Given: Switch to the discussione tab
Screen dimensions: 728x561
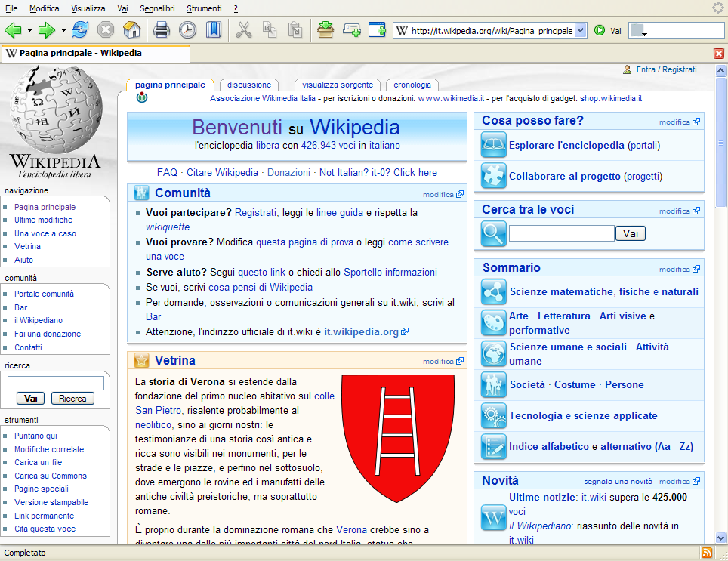Looking at the screenshot, I should click(249, 85).
